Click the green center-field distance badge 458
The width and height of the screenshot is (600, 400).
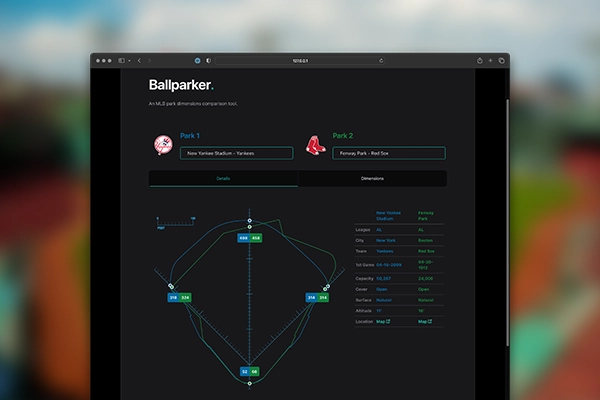256,238
